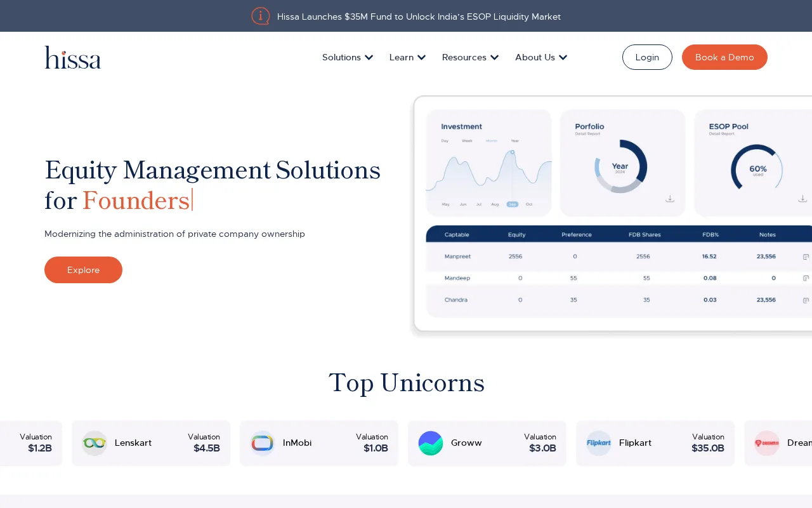Image resolution: width=812 pixels, height=508 pixels.
Task: Click the Book a Demo button
Action: [724, 57]
